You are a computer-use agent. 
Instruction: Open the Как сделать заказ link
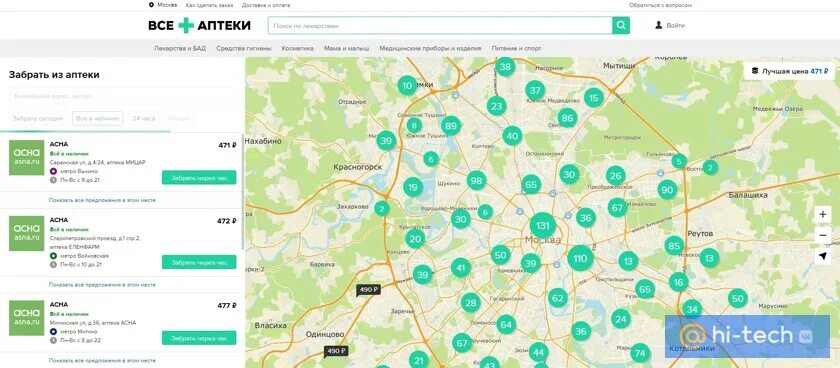pos(209,5)
